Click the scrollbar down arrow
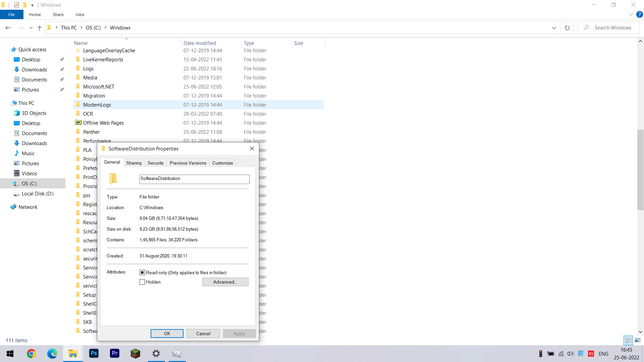Viewport: 644px width, 362px height. tap(640, 332)
